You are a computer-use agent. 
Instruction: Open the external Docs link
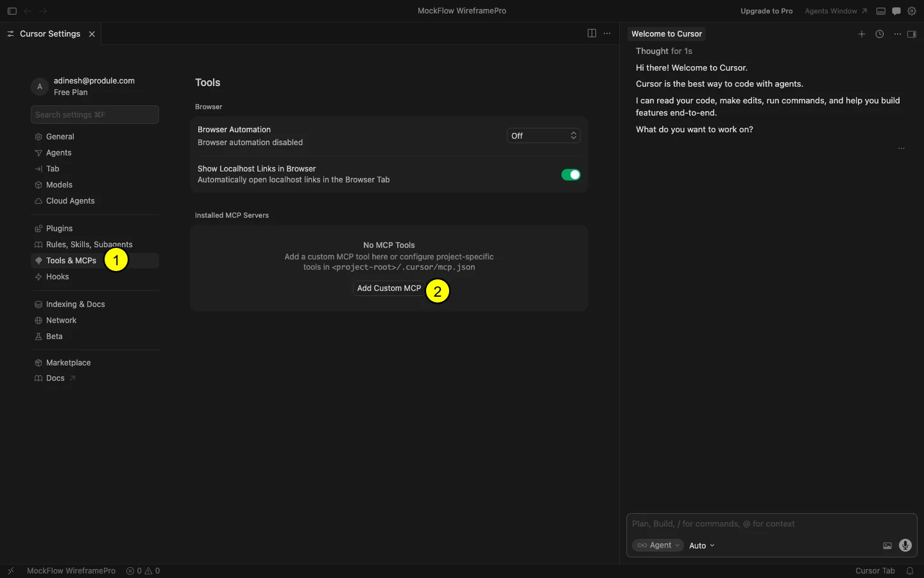pos(94,378)
